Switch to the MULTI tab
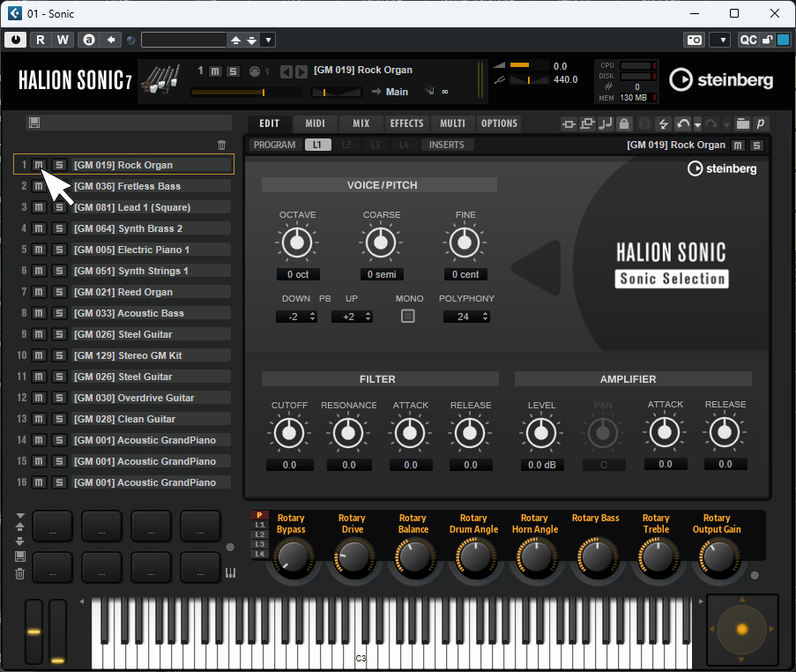This screenshot has height=672, width=796. point(452,123)
